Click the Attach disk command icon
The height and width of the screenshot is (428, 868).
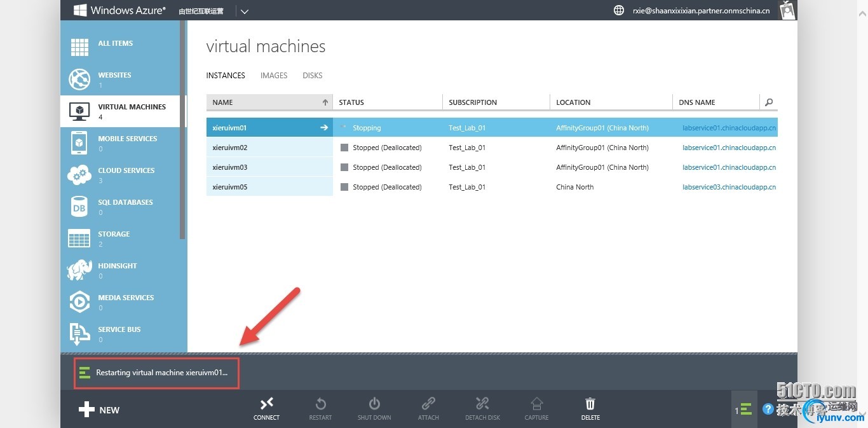click(428, 403)
